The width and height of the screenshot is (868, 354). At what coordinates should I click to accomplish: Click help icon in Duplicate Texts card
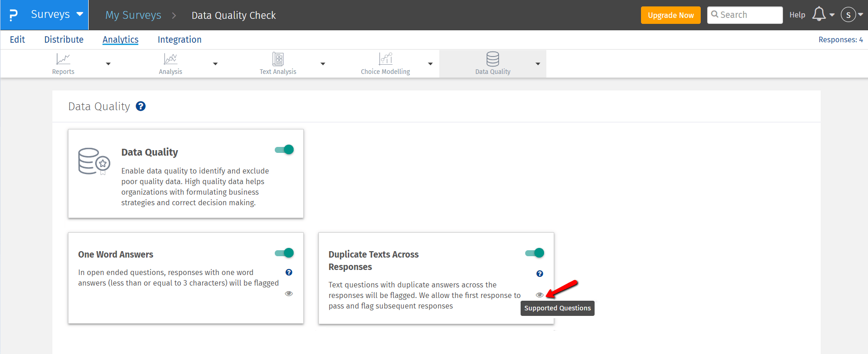click(x=540, y=274)
